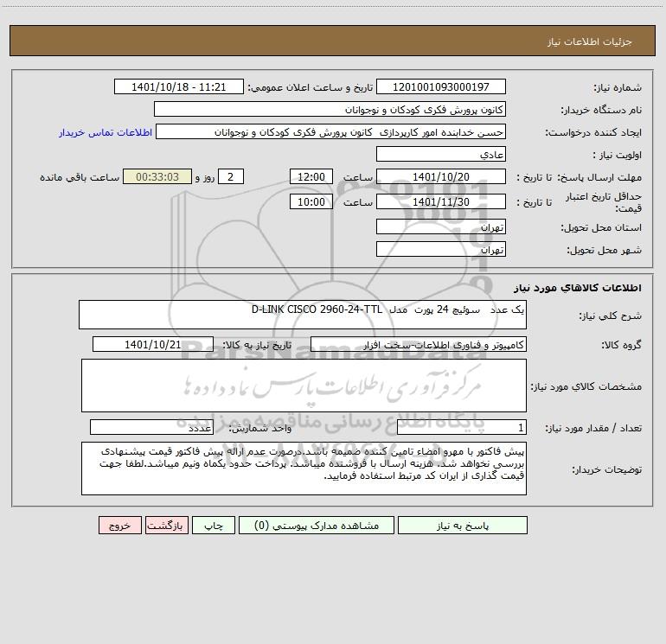Click the 'اطلاعات کالاهای مورد نیاز' section heading
Viewport: 666px width, 644px height.
pyautogui.click(x=578, y=288)
